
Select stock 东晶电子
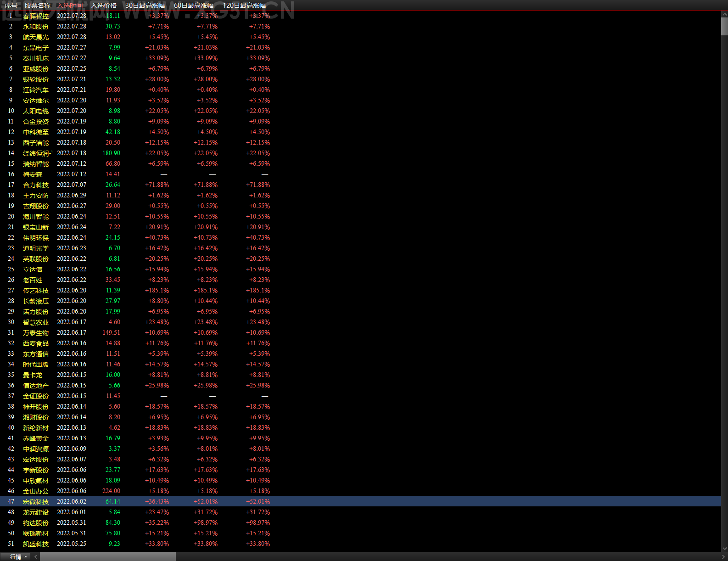pos(36,48)
